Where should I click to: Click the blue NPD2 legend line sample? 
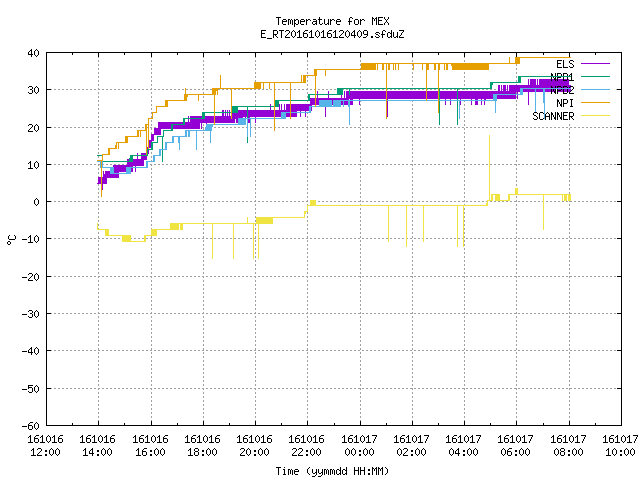(x=595, y=89)
